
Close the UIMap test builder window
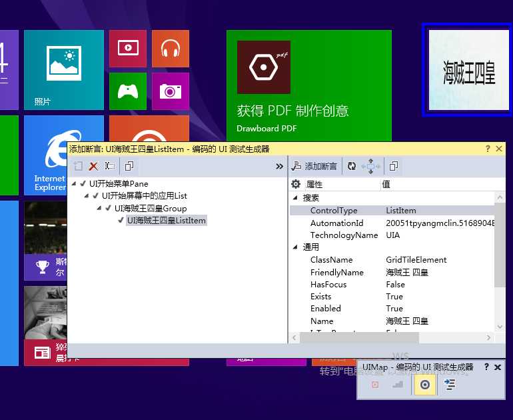point(498,367)
